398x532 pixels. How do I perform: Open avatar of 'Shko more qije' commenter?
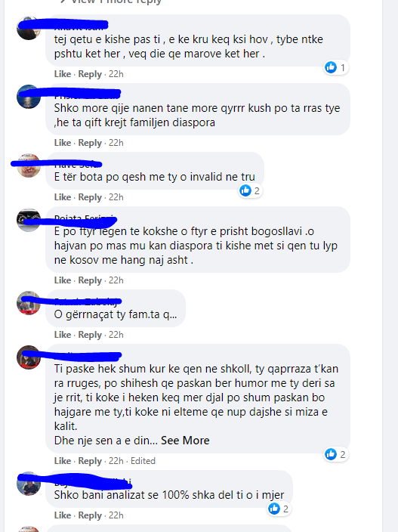pos(29,97)
